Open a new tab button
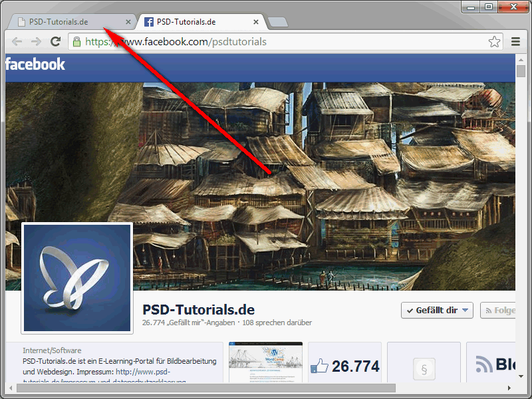 point(278,22)
